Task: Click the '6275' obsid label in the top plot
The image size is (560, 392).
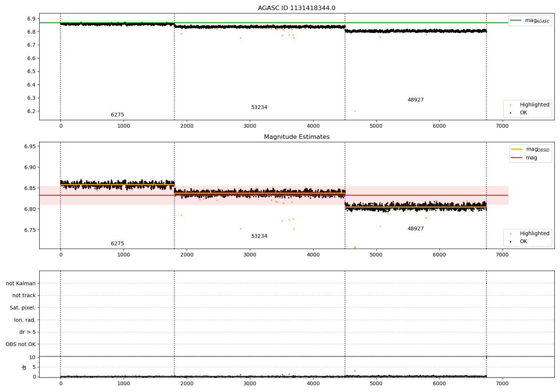Action: point(117,115)
